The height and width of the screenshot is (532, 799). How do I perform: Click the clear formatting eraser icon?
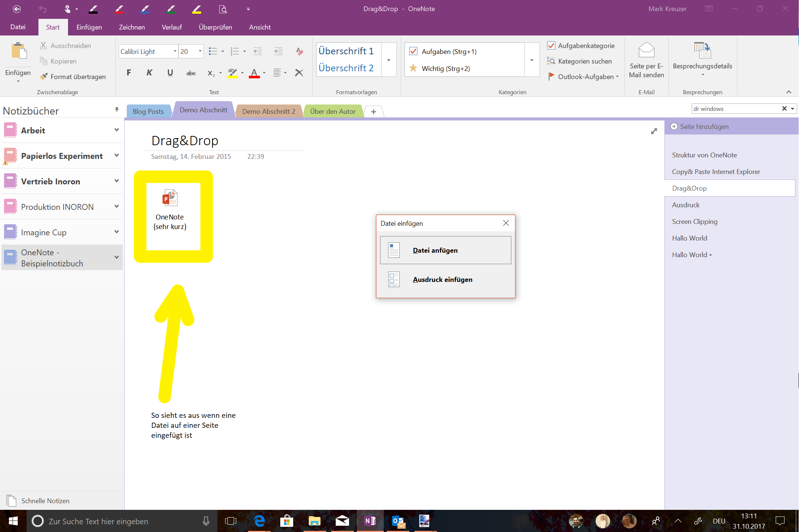point(299,51)
